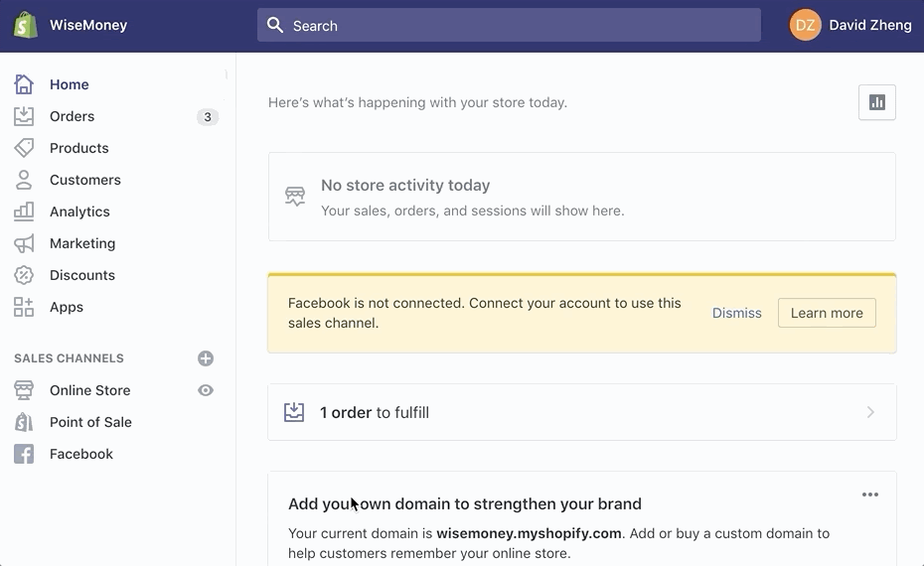Focus the Search field
Screen dimensions: 924x566
(509, 26)
